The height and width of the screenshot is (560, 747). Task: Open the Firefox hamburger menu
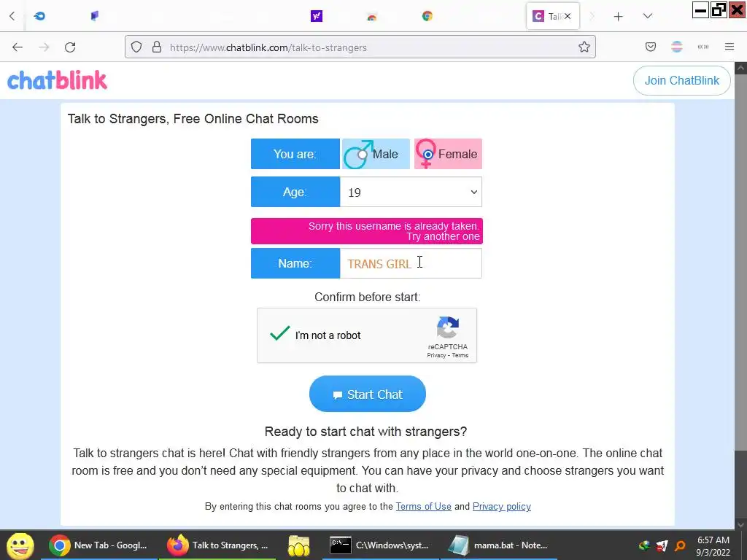729,47
